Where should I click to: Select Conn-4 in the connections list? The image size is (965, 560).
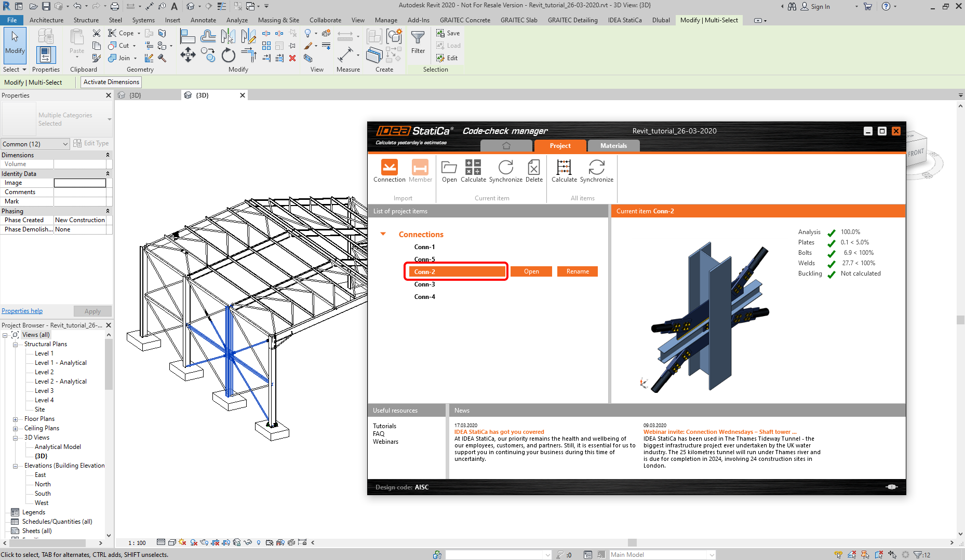(425, 297)
